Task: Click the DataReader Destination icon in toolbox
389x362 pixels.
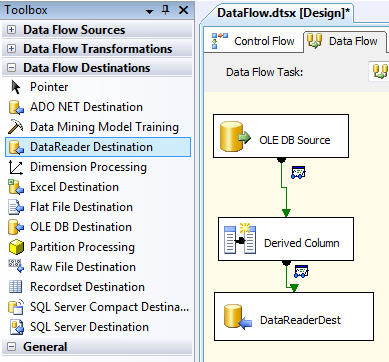Action: pos(16,147)
